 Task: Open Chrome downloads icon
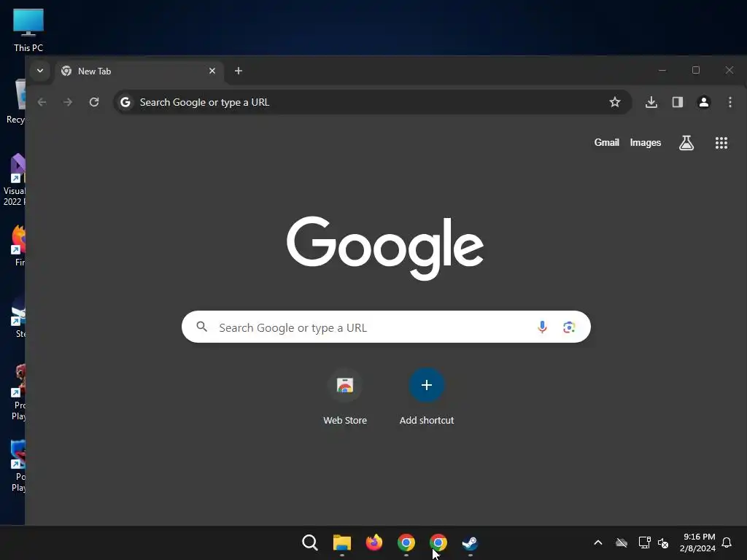(x=651, y=102)
